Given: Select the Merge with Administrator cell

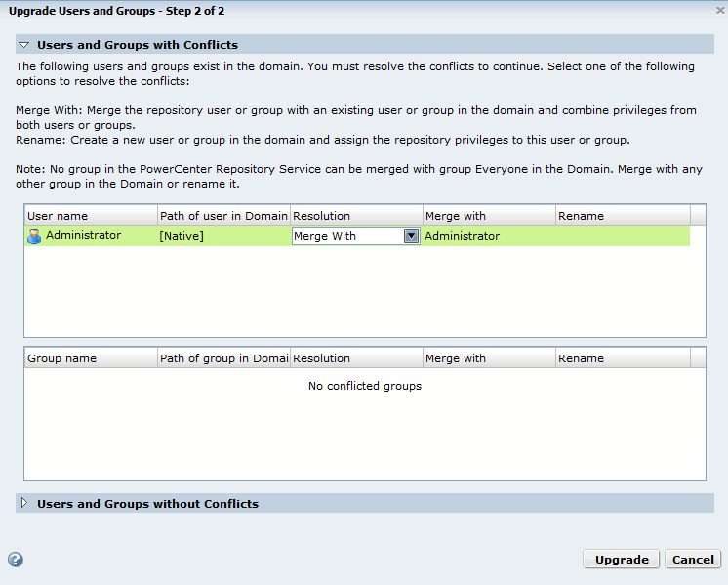Looking at the screenshot, I should click(x=488, y=236).
